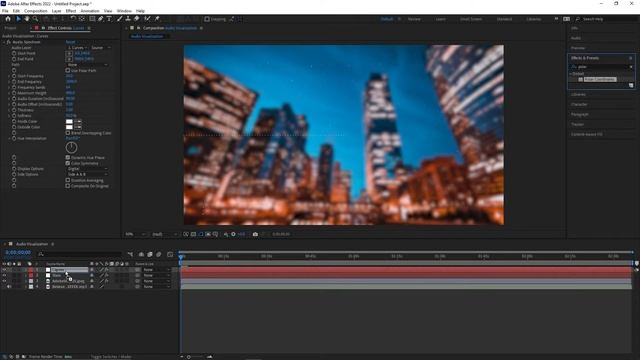The width and height of the screenshot is (640, 360).
Task: Open the File menu
Action: [5, 11]
